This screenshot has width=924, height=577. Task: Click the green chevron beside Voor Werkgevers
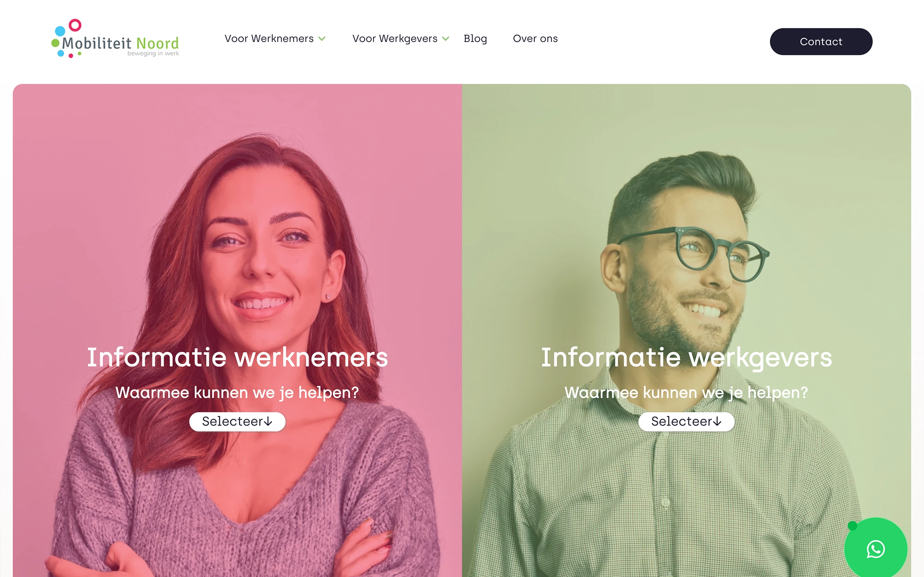click(446, 39)
